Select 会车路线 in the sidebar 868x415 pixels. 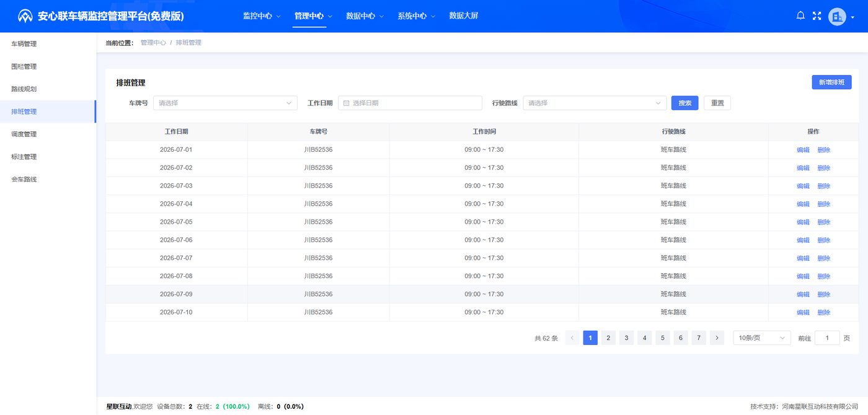[48, 179]
